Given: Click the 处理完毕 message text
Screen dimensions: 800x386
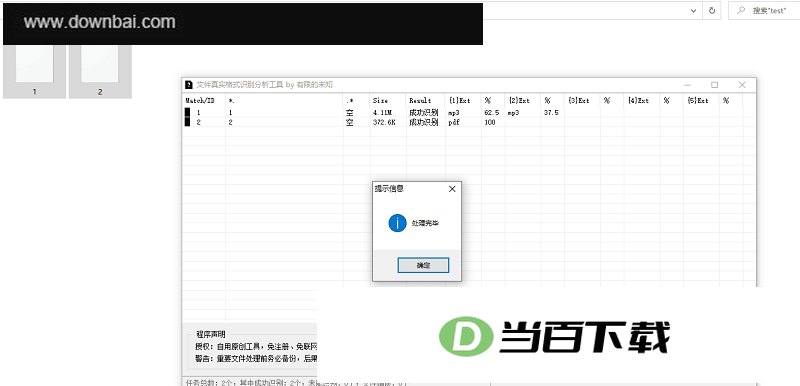Looking at the screenshot, I should [x=425, y=223].
